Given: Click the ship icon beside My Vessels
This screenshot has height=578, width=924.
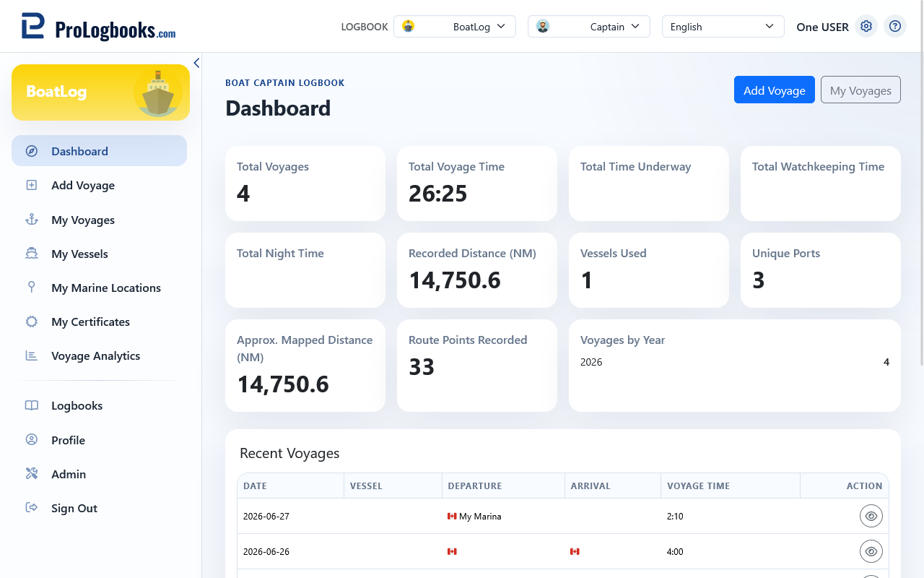Looking at the screenshot, I should pyautogui.click(x=32, y=254).
